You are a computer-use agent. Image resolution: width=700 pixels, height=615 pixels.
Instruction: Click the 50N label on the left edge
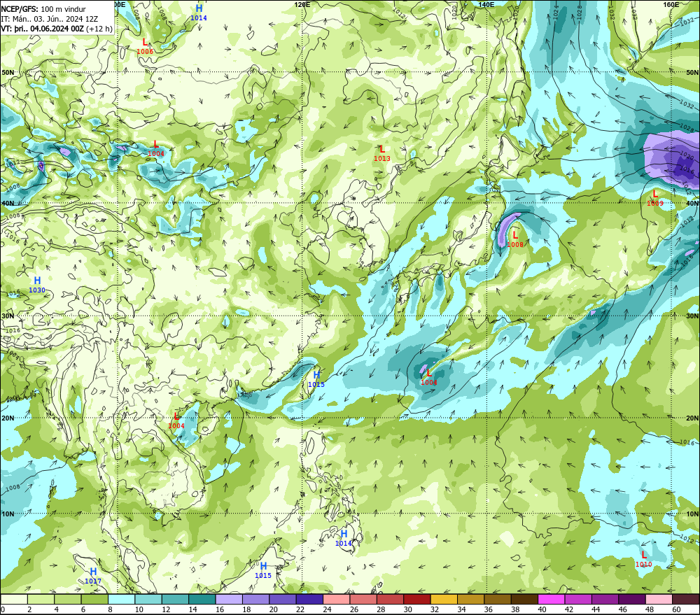tap(8, 72)
